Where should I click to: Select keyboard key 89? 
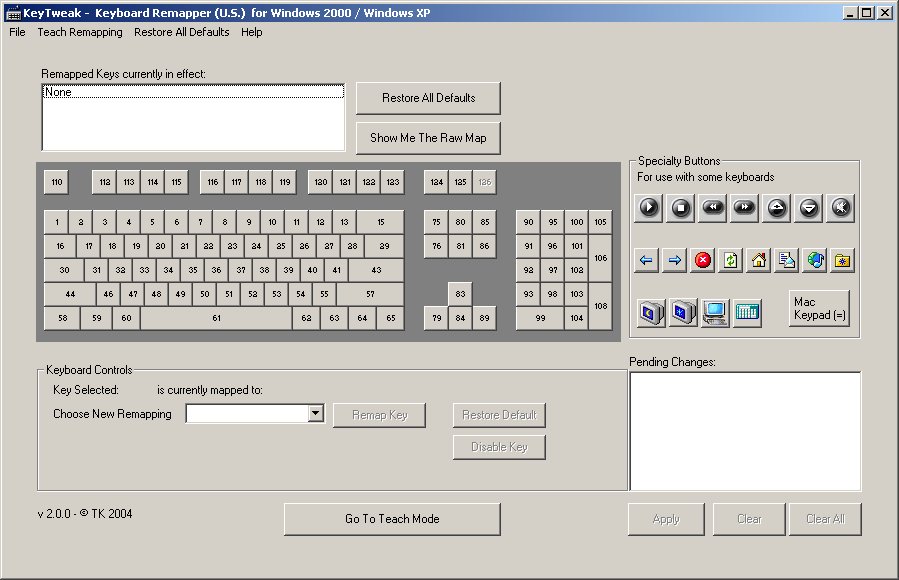coord(484,318)
